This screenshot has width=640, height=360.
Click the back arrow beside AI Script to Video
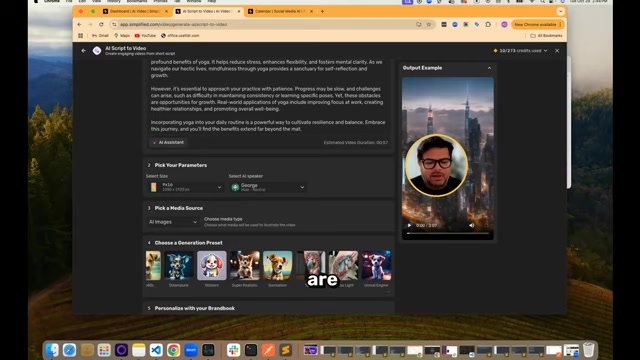click(x=84, y=51)
